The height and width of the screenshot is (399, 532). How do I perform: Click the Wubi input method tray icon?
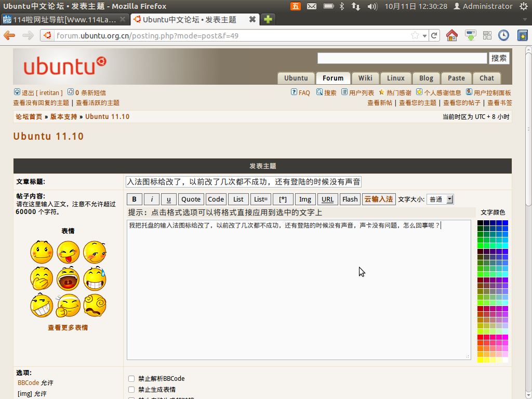coord(296,6)
